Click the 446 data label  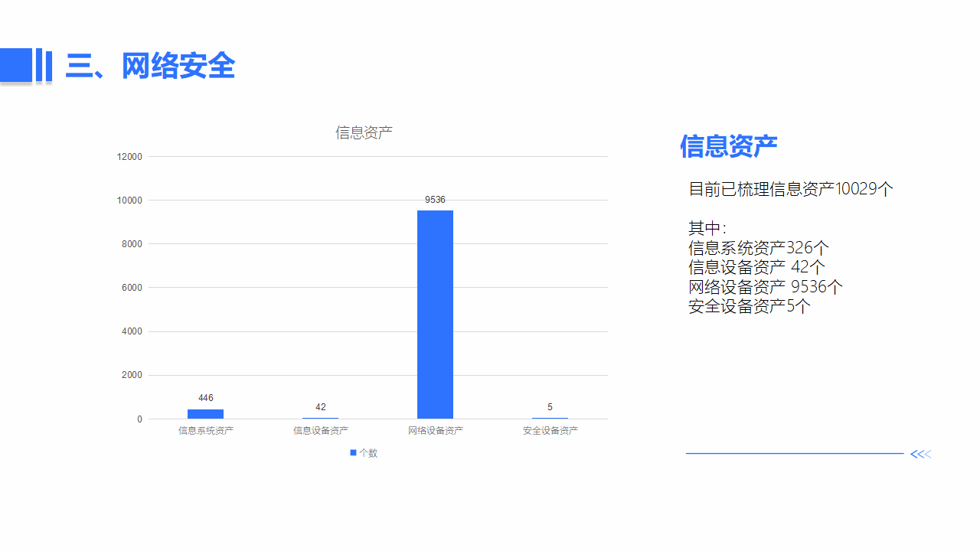(205, 398)
